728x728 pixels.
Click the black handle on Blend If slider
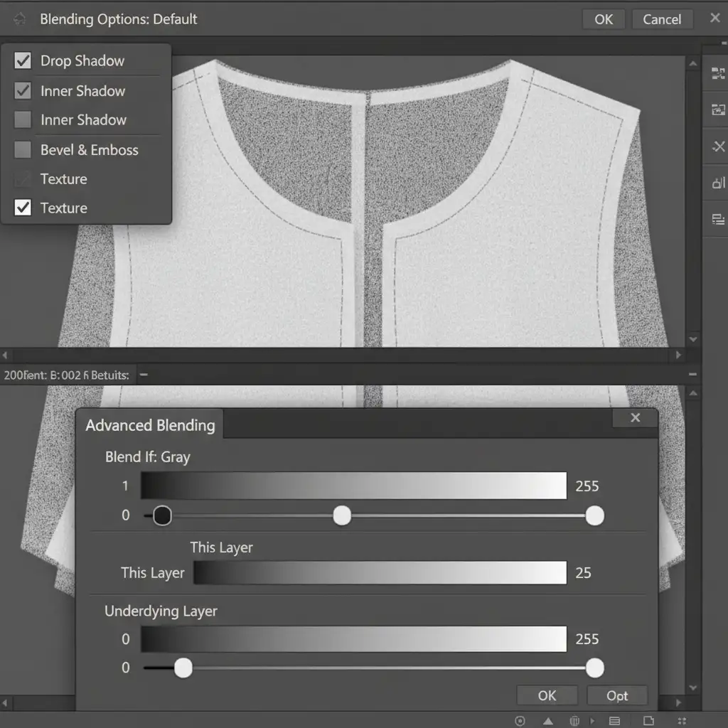click(x=162, y=515)
